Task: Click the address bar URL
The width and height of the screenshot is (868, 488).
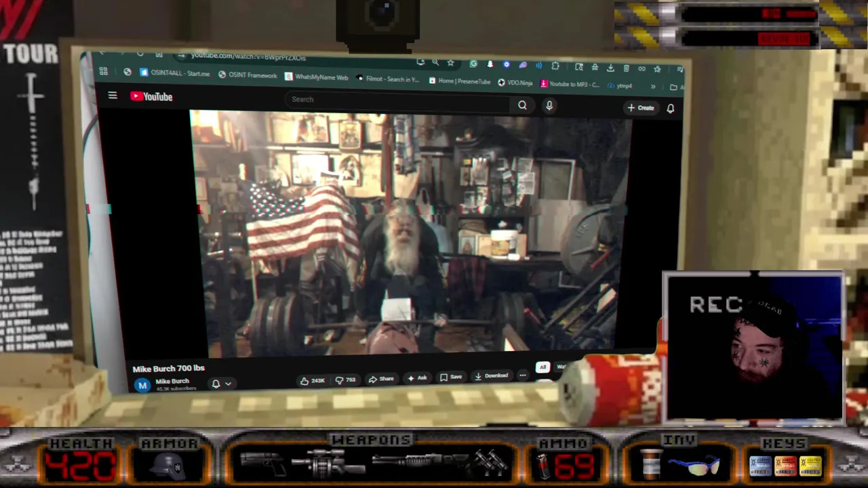Action: tap(248, 56)
